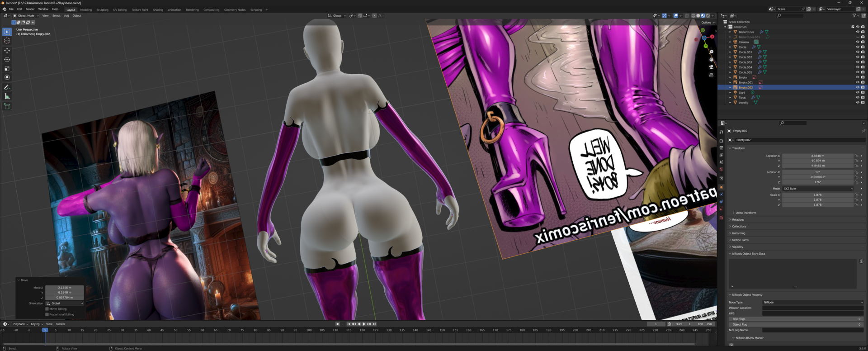Select the Add Cube tool
The width and height of the screenshot is (868, 351).
[x=7, y=106]
